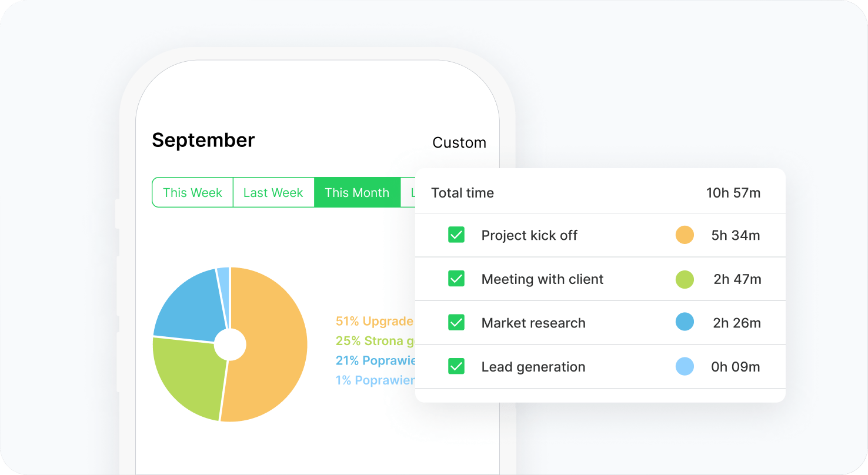Image resolution: width=868 pixels, height=475 pixels.
Task: Disable the Market research checkbox
Action: (456, 323)
